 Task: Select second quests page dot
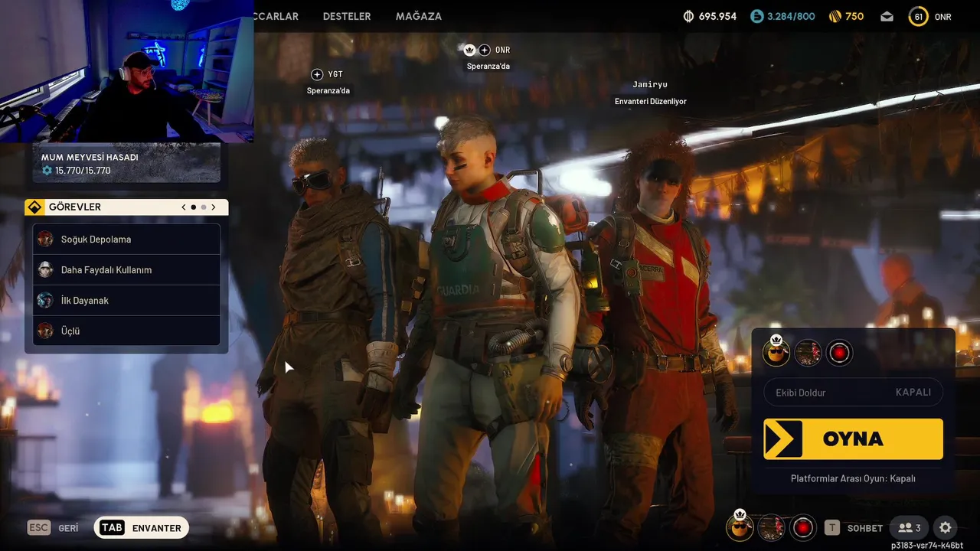click(x=204, y=207)
